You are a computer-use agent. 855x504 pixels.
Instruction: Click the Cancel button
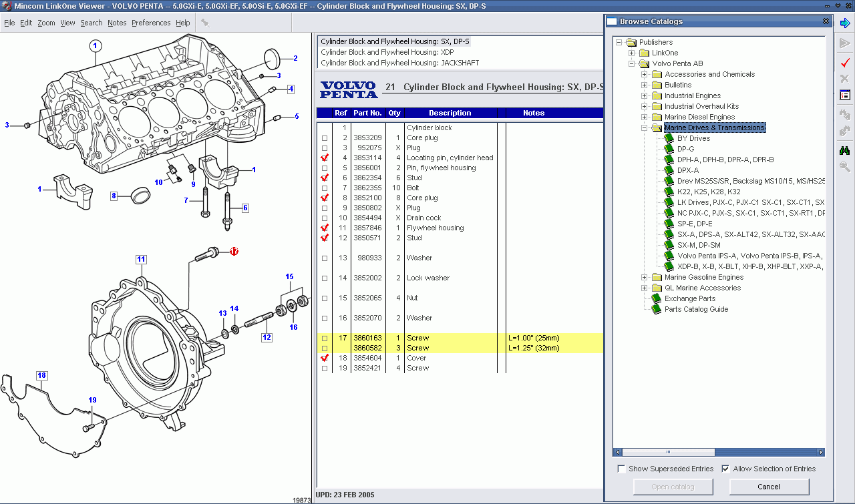tap(769, 487)
